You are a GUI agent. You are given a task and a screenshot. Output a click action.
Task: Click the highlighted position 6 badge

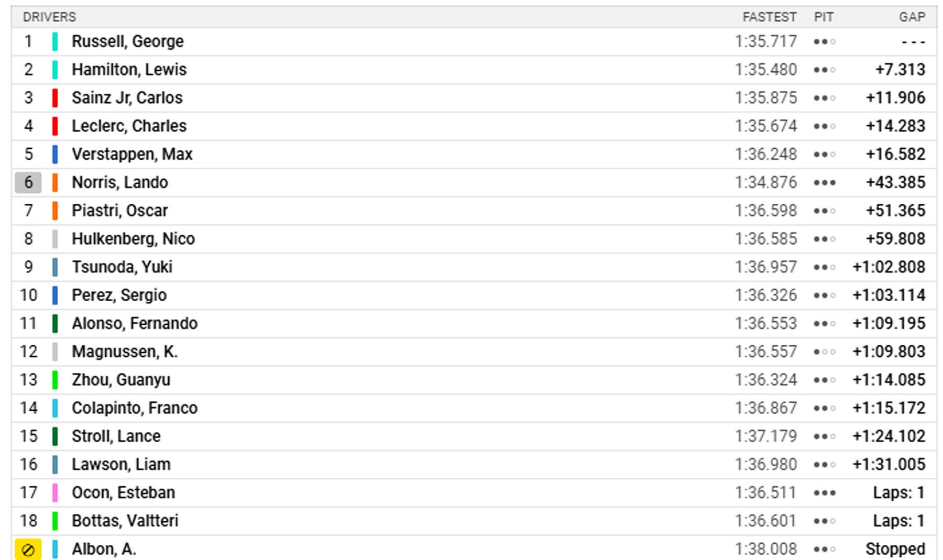[x=28, y=182]
